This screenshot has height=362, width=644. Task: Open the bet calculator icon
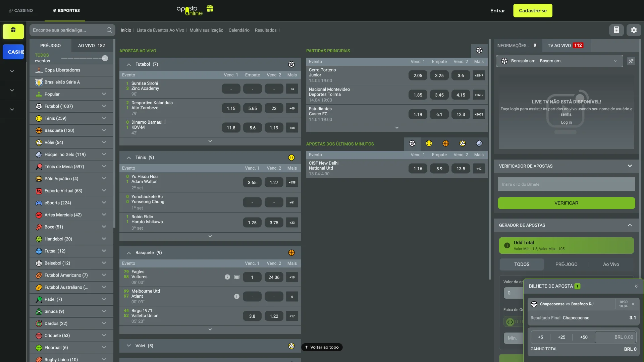[x=616, y=30]
